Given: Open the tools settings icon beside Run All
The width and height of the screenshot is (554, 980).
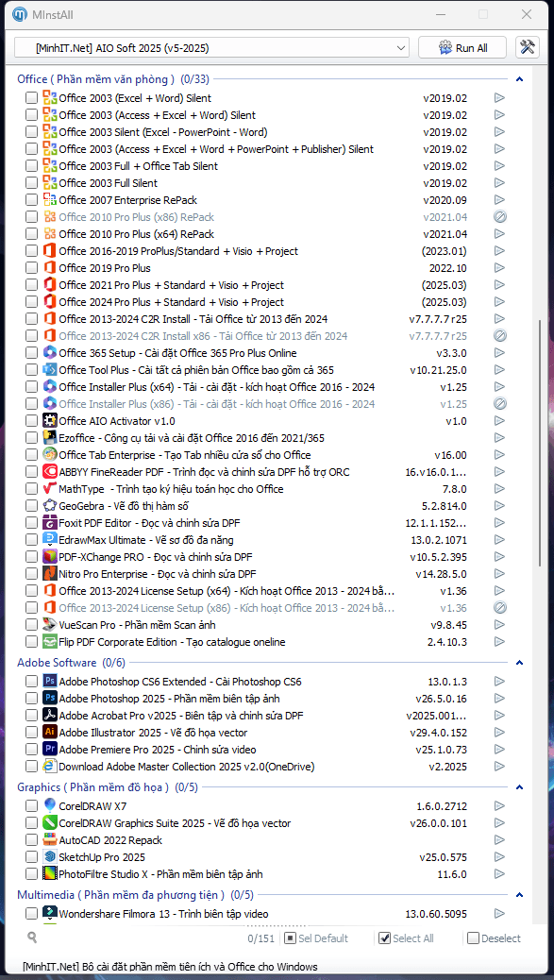Looking at the screenshot, I should [528, 47].
